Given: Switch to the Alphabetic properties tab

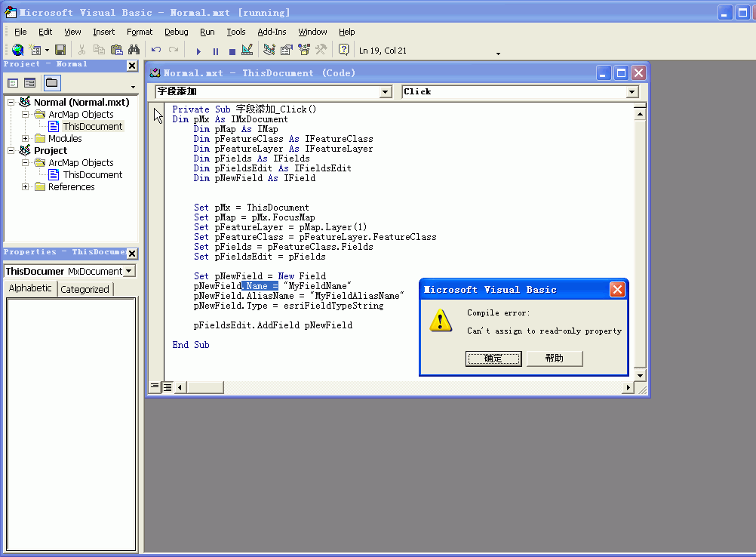Looking at the screenshot, I should pos(30,288).
